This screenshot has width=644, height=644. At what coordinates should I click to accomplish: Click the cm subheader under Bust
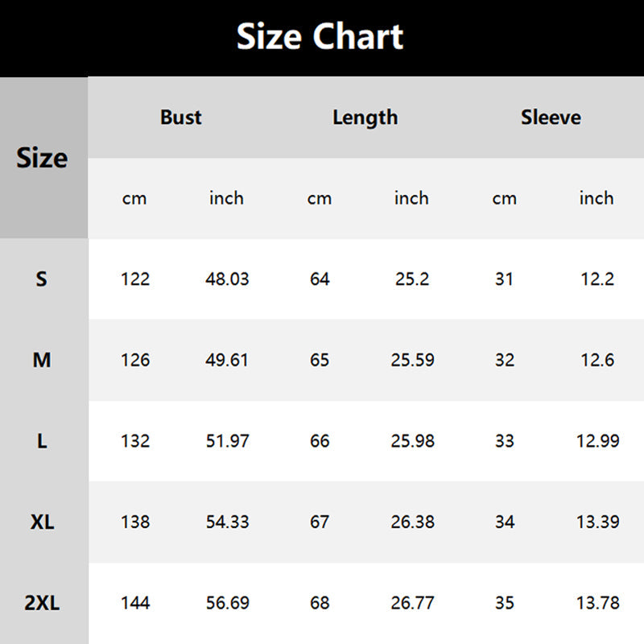pyautogui.click(x=134, y=198)
